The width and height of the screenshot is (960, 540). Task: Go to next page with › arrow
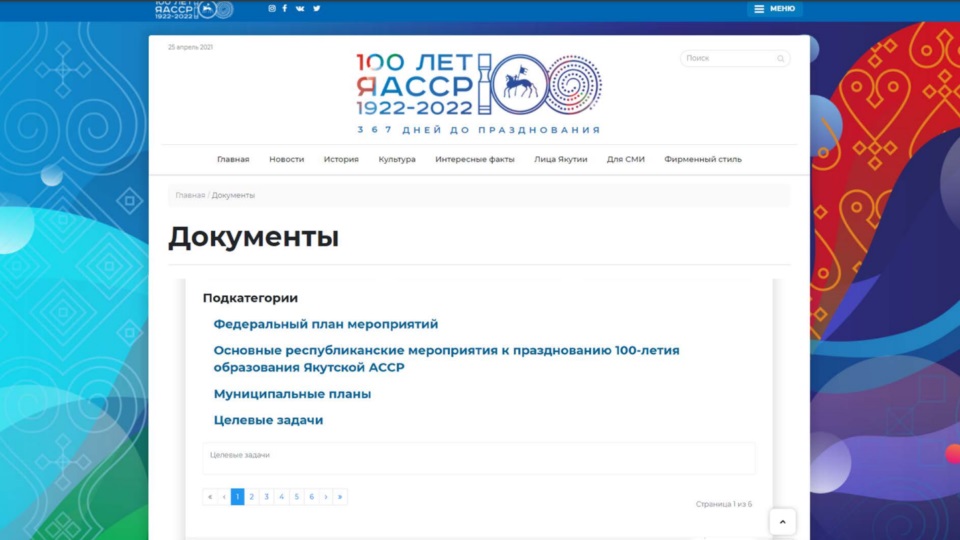tap(326, 497)
